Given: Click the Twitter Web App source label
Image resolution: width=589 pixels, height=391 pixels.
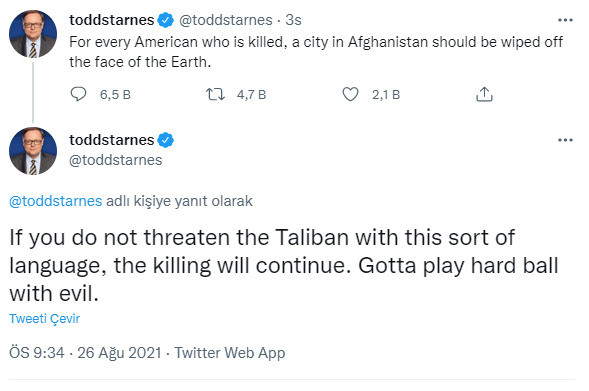Looking at the screenshot, I should [x=230, y=353].
